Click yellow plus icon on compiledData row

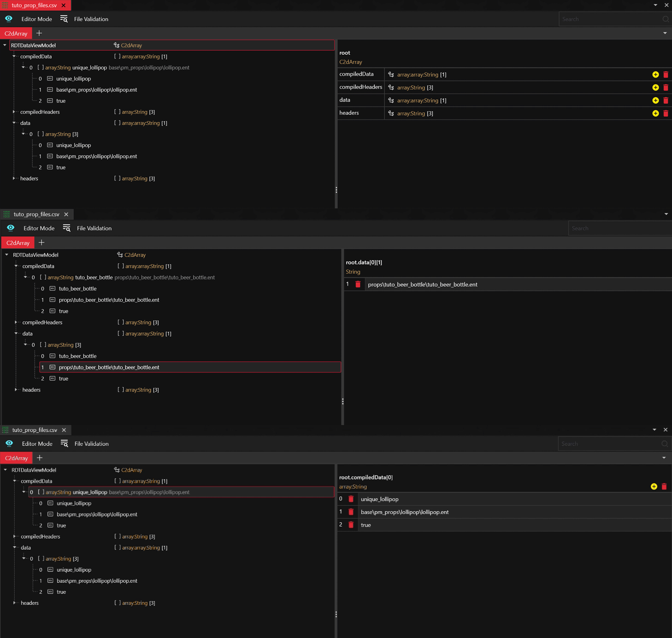point(655,75)
